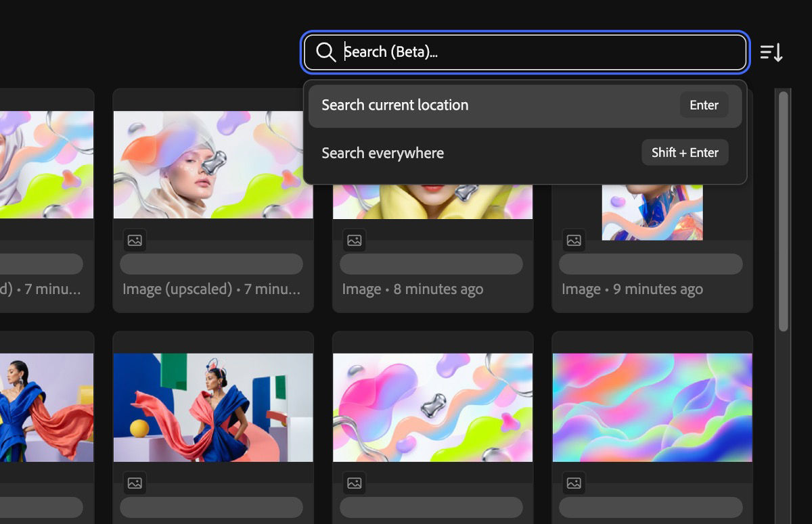The image size is (812, 524).
Task: Click title placeholder under chrome blobs card
Action: [x=431, y=507]
